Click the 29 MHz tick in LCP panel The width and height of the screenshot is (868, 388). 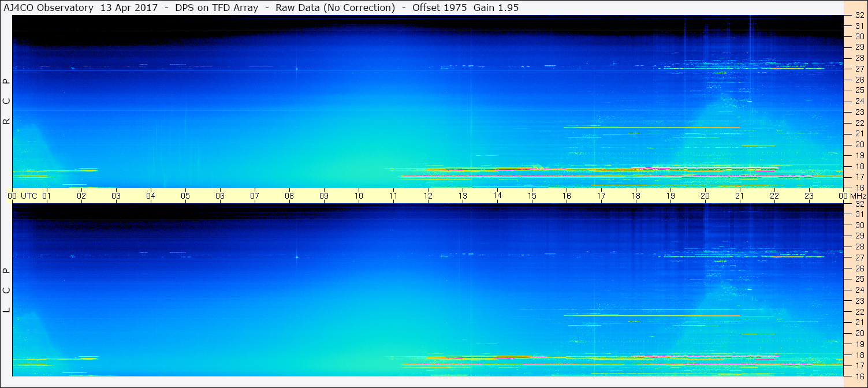pyautogui.click(x=859, y=236)
